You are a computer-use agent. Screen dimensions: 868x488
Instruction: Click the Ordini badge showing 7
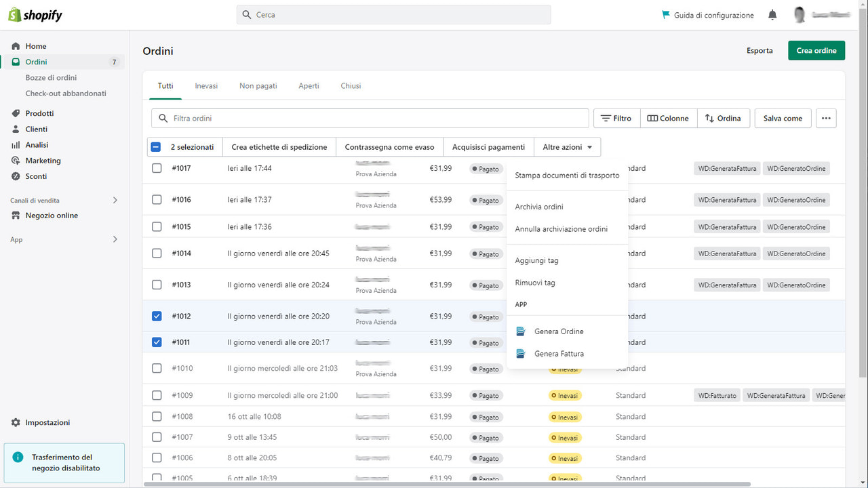point(114,62)
